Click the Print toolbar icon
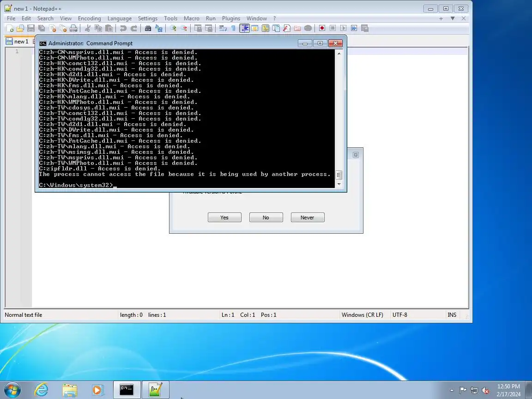The width and height of the screenshot is (532, 399). coord(73,29)
